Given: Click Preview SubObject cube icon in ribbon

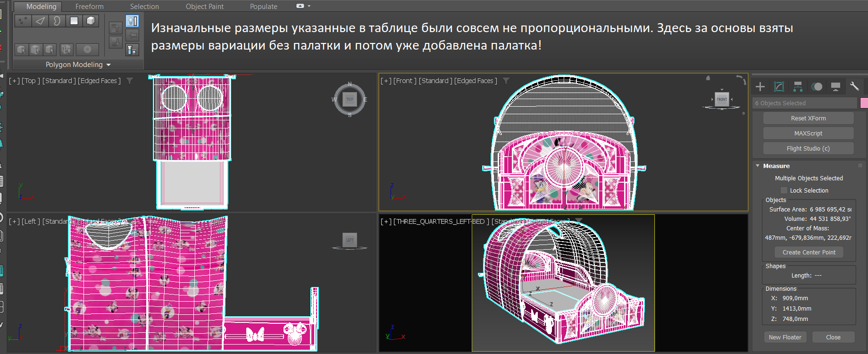Looking at the screenshot, I should click(36, 50).
